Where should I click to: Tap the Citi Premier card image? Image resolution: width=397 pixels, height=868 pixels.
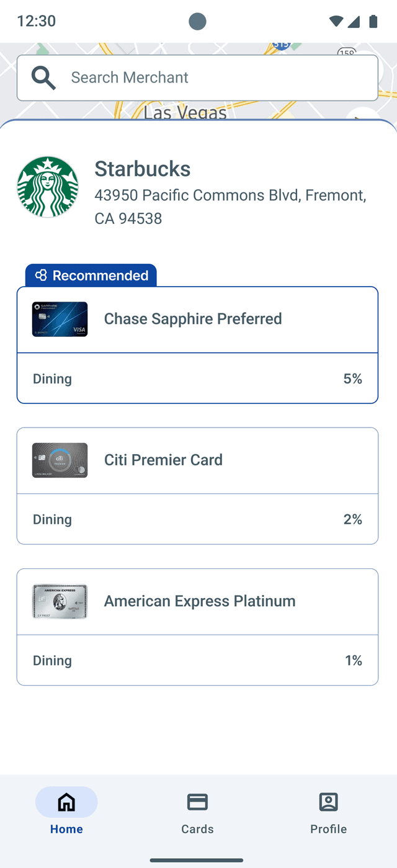(60, 460)
